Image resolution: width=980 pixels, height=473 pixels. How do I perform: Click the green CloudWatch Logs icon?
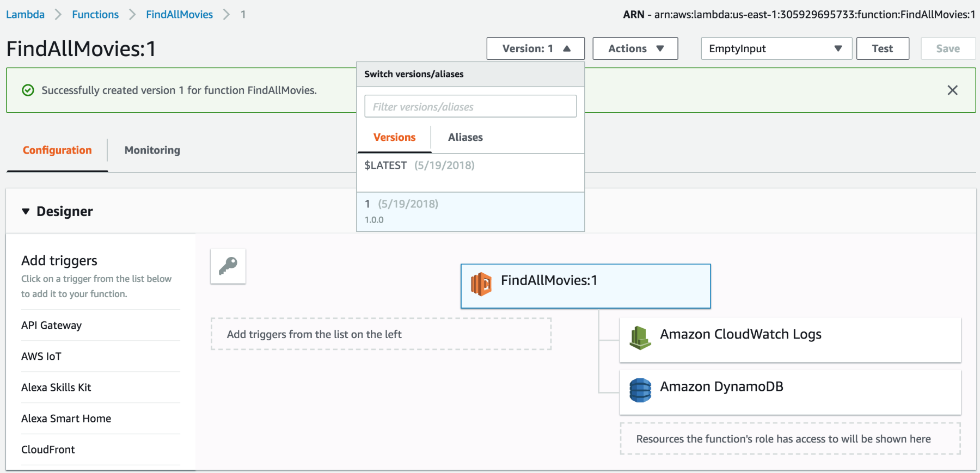(640, 337)
